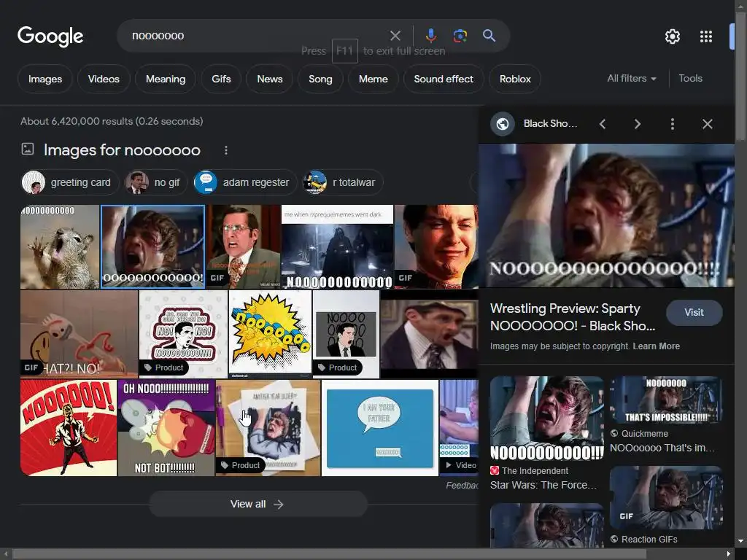Open the crying Peter Parker GIF thumbnail
Viewport: 747px width, 560px height.
click(436, 246)
